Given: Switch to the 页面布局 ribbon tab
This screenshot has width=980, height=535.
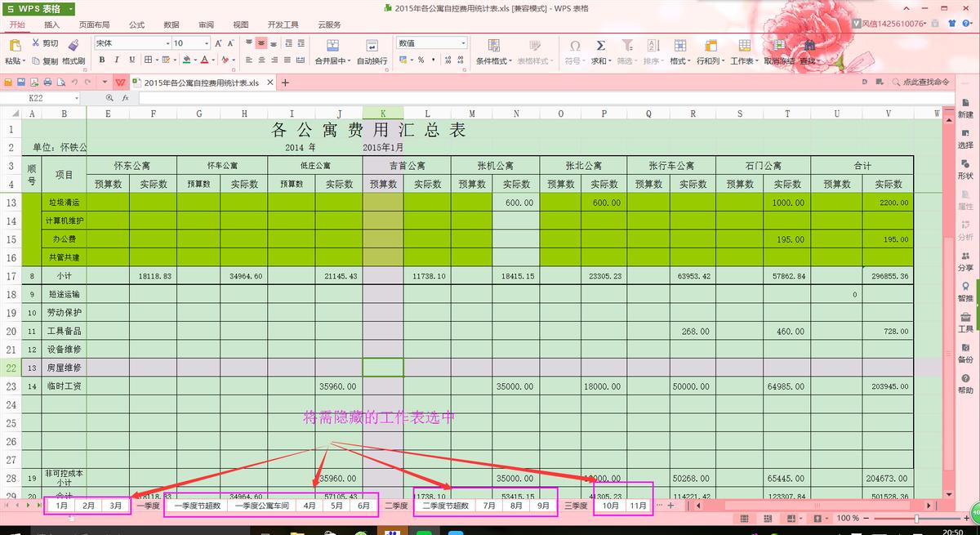Looking at the screenshot, I should 94,25.
